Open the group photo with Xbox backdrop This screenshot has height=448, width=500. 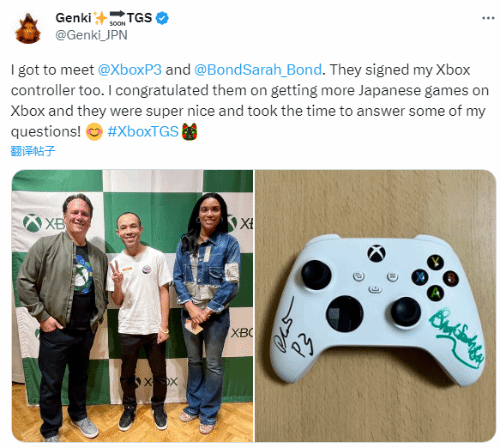tap(132, 306)
